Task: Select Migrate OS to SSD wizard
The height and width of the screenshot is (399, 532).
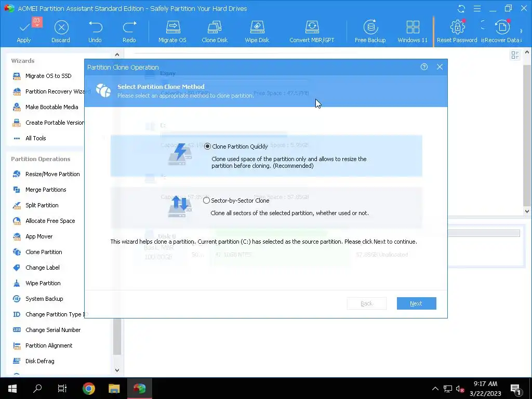Action: 48,76
